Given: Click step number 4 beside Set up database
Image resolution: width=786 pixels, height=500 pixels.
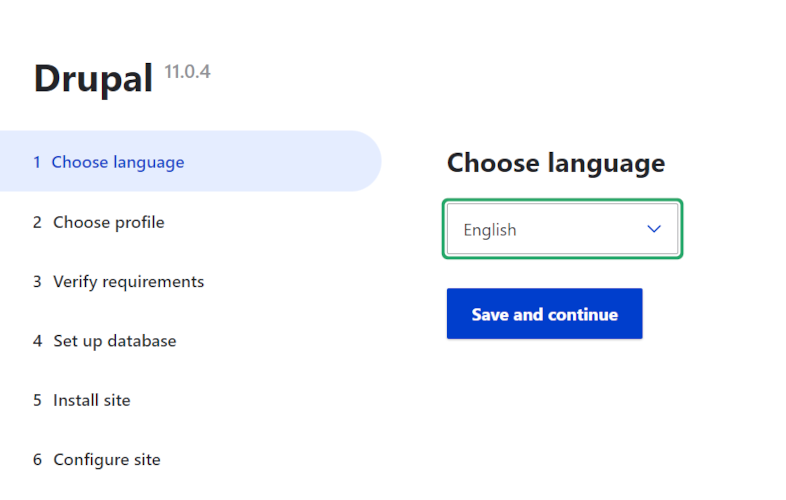Looking at the screenshot, I should [x=37, y=341].
